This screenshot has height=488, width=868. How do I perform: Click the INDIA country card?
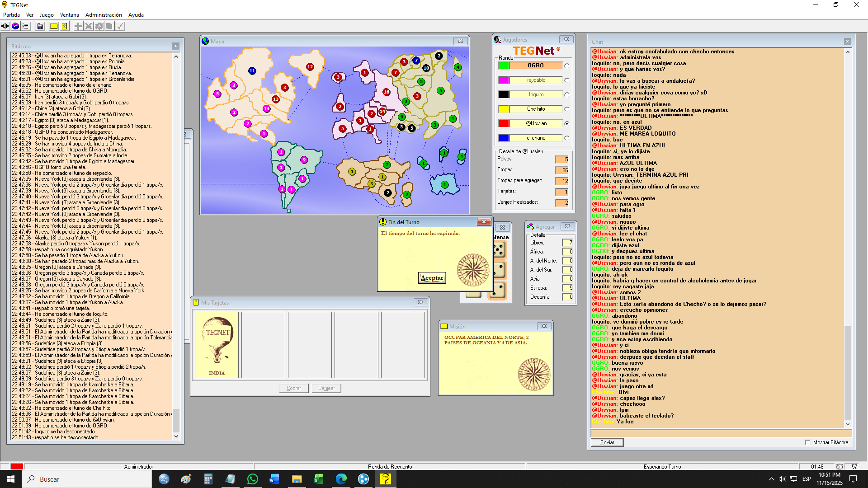coord(217,344)
